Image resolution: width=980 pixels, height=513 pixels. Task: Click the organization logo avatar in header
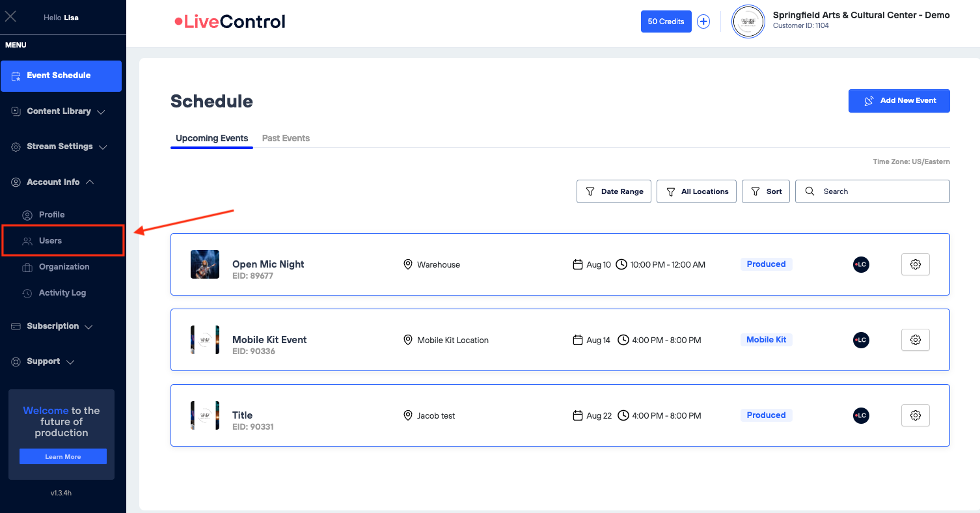tap(748, 22)
